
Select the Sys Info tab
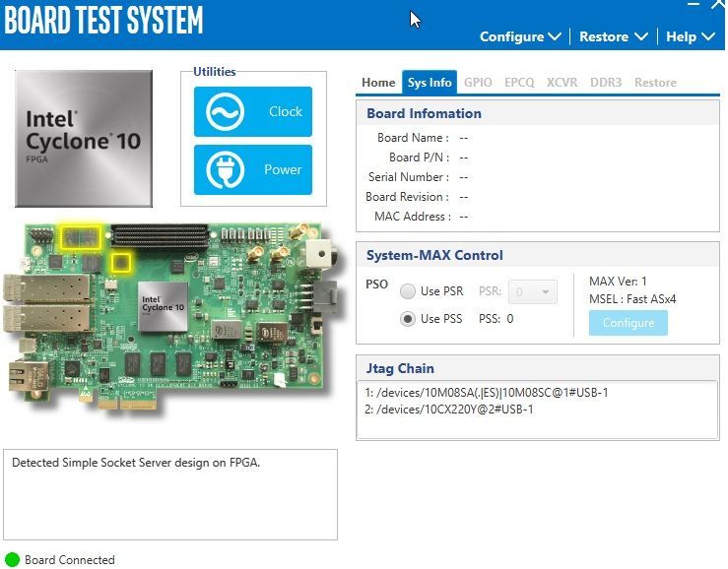click(430, 83)
